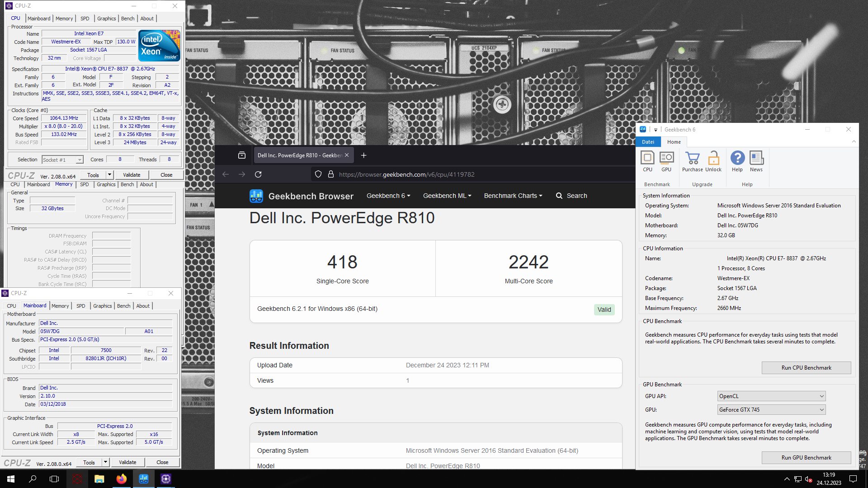868x488 pixels.
Task: Open File Explorer from taskbar
Action: (x=99, y=479)
